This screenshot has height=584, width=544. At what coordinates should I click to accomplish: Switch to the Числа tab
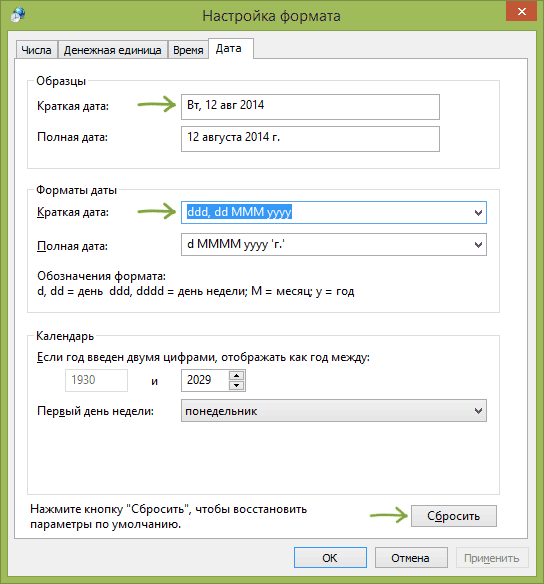(x=36, y=50)
